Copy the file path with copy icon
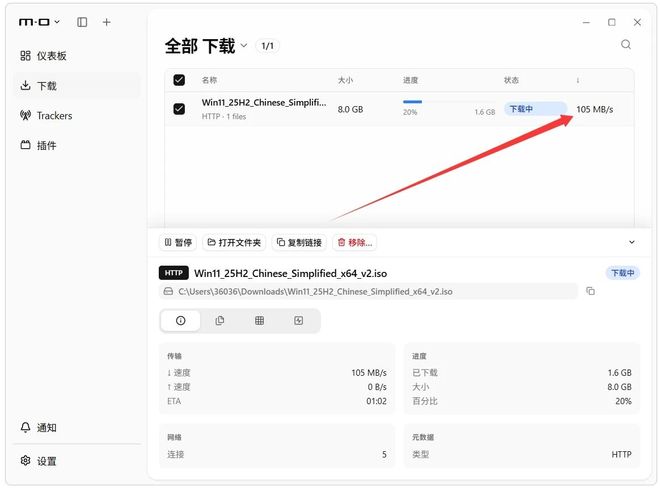 pyautogui.click(x=590, y=291)
